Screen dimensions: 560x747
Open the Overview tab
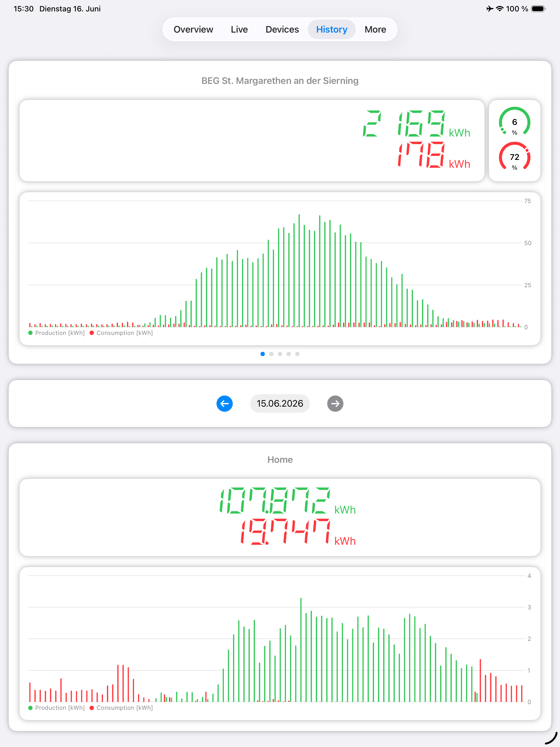193,29
